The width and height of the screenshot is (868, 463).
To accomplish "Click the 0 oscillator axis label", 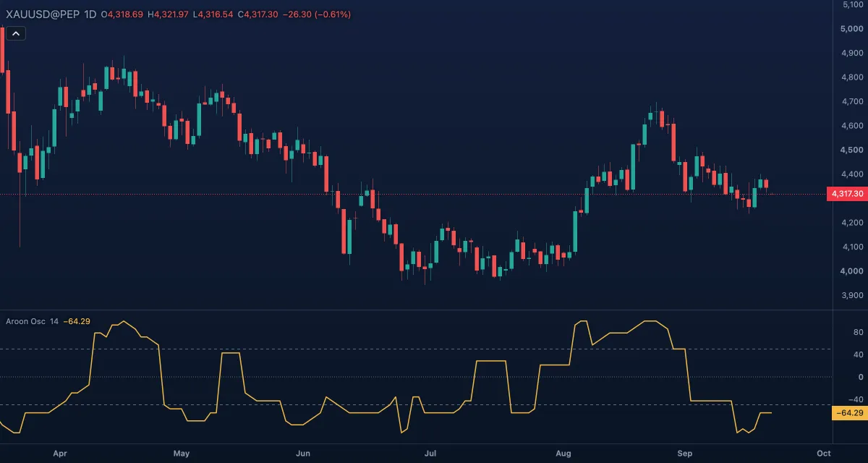I will (x=861, y=377).
